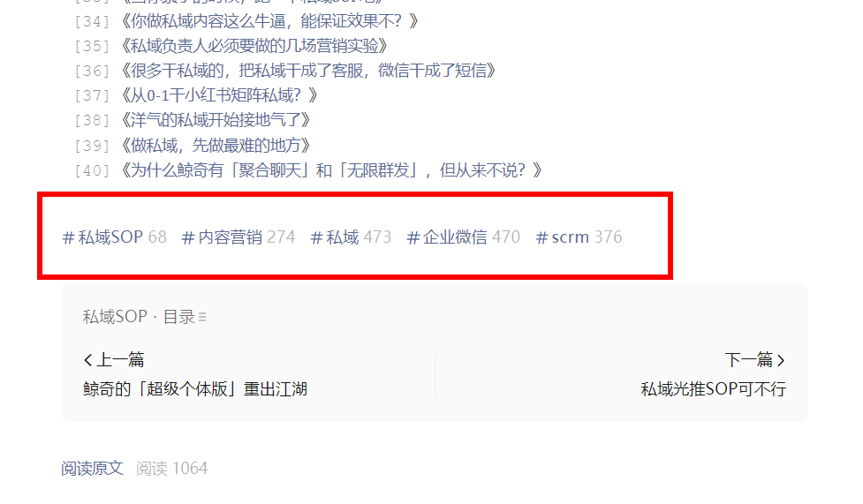Screen dimensions: 863x504
Task: Open article 私域光推SOP可不行
Action: [714, 389]
